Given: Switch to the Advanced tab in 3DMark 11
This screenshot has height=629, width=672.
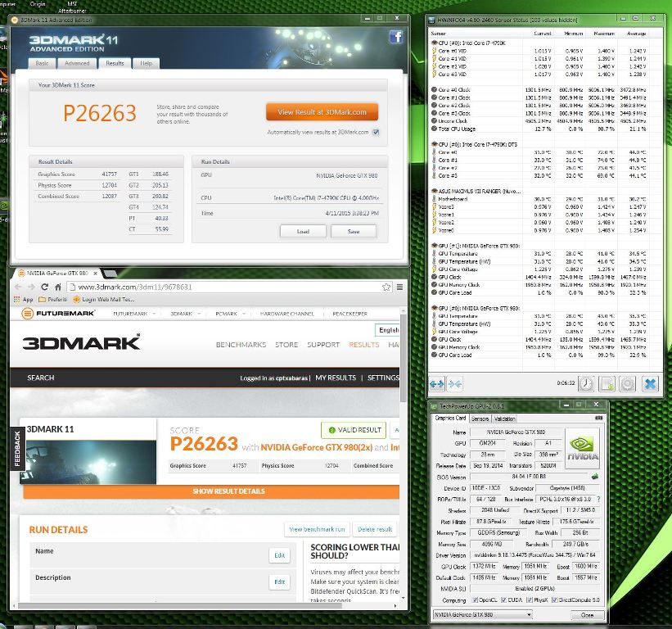Looking at the screenshot, I should coord(77,63).
